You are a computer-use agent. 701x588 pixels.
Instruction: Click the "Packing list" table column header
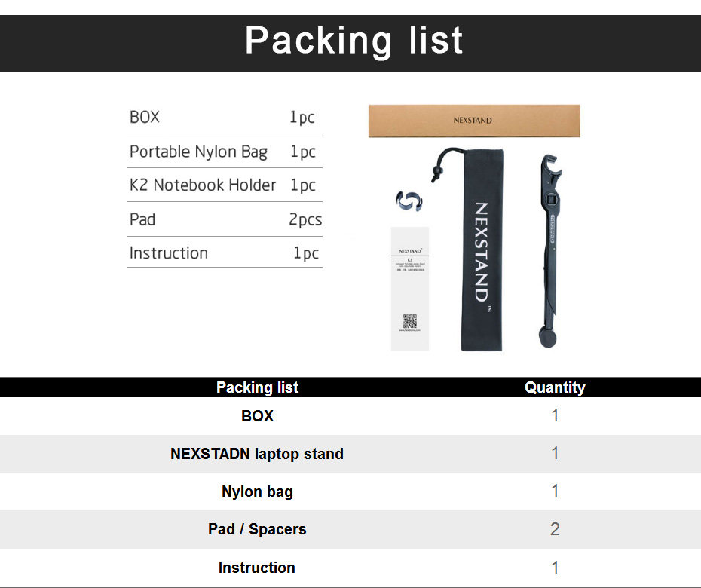257,387
